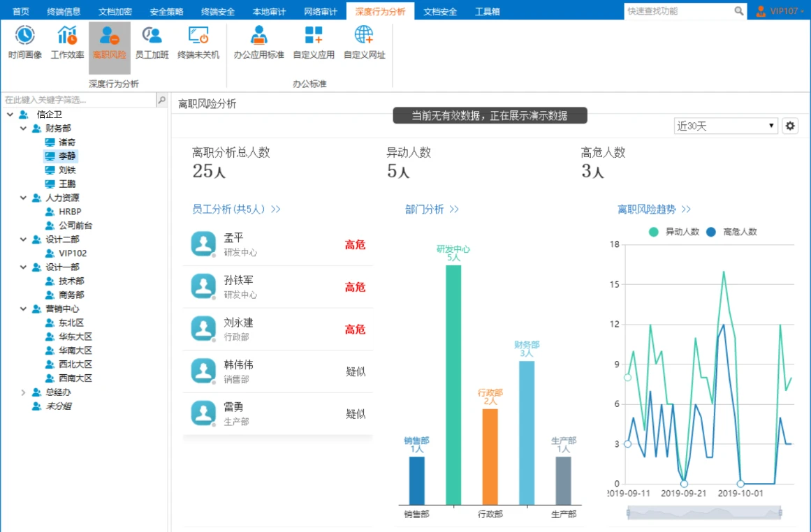
Task: Open 办公应用标准 office application standard
Action: click(x=258, y=43)
